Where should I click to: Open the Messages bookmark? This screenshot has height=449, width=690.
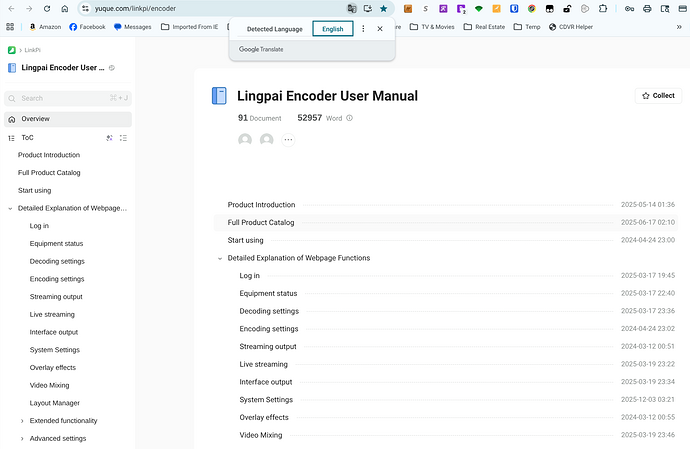point(132,27)
